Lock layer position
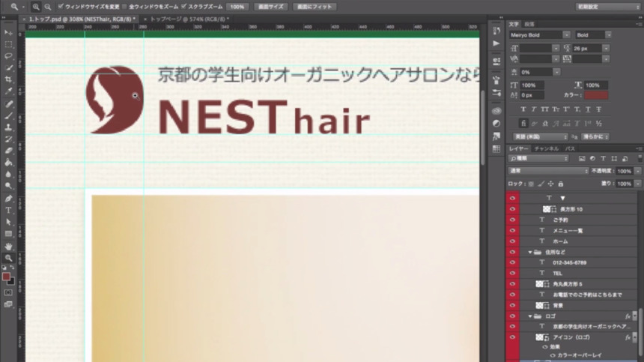 point(550,184)
